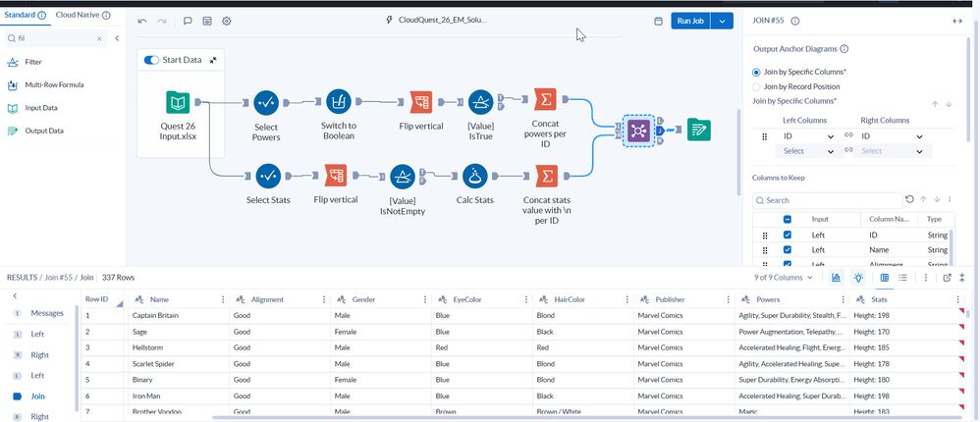Click the undo arrow in the toolbar
Viewport: 980px width, 422px height.
point(142,21)
